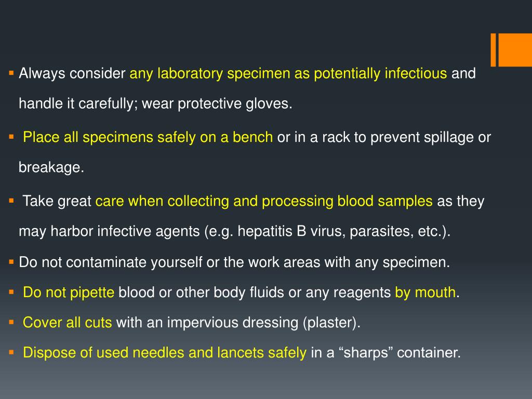Click the yellow words 'Do not pipette'
The width and height of the screenshot is (532, 399).
pyautogui.click(x=69, y=292)
